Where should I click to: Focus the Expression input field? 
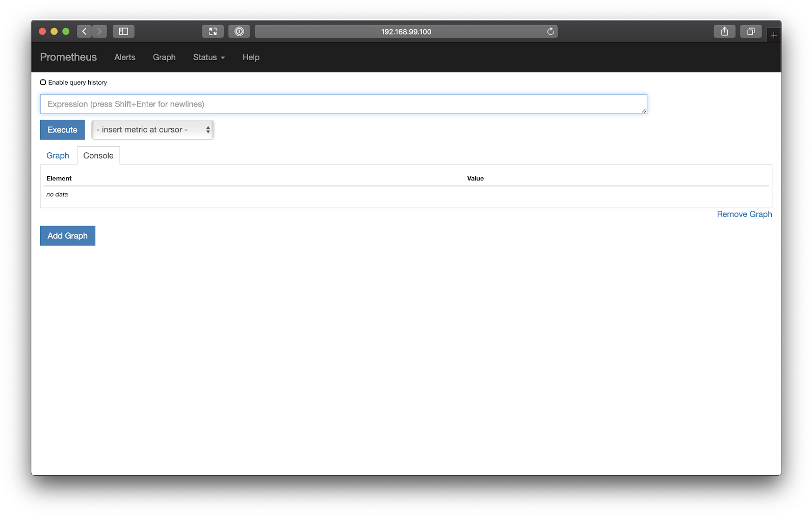pyautogui.click(x=343, y=104)
